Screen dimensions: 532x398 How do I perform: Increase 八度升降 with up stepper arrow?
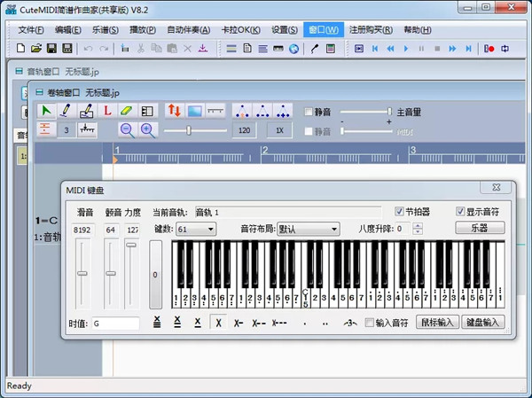click(x=418, y=226)
